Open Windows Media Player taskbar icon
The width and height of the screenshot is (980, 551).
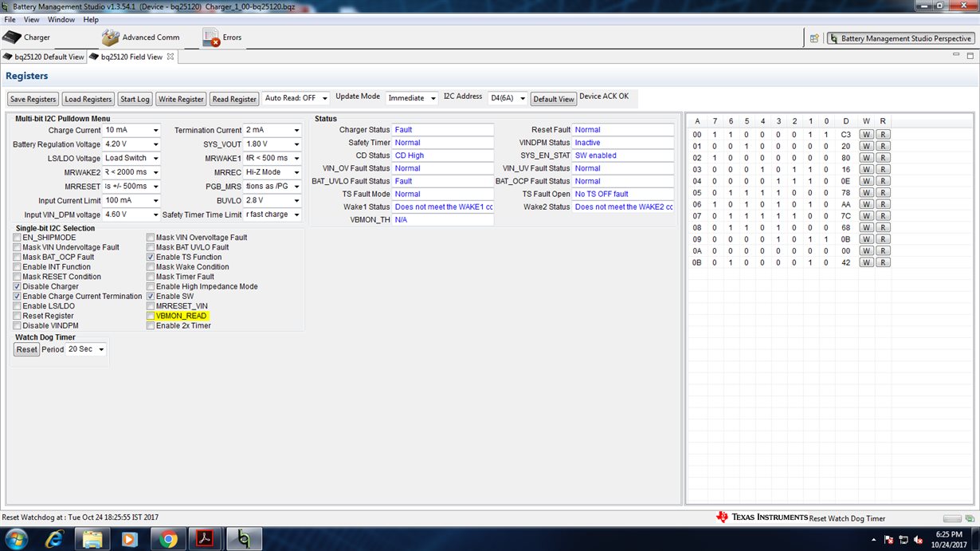point(130,539)
